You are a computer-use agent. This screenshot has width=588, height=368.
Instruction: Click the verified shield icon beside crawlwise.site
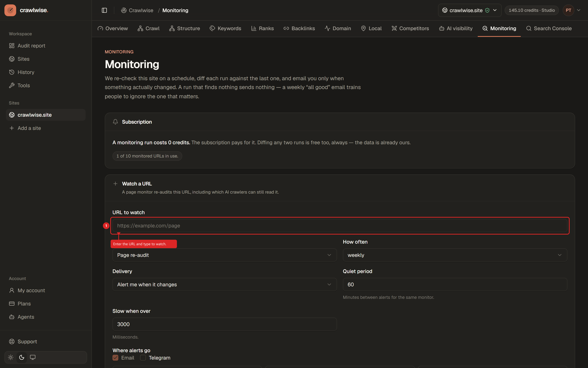click(x=487, y=10)
